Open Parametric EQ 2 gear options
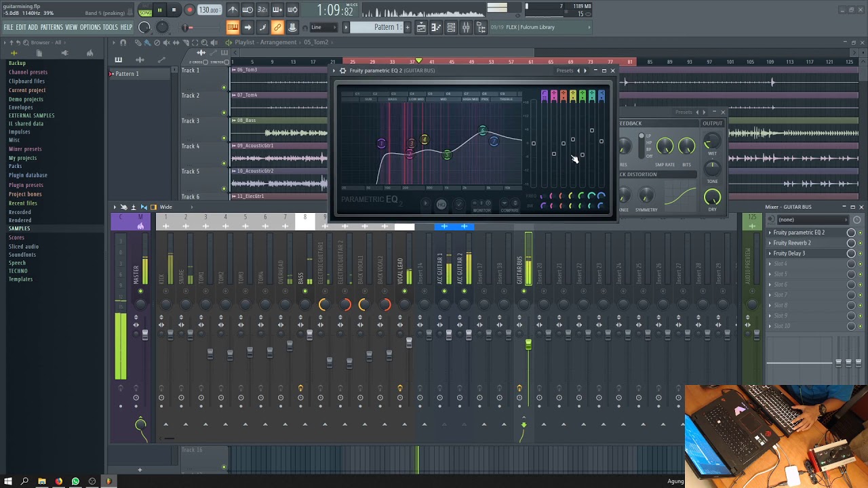The image size is (868, 488). pyautogui.click(x=342, y=70)
